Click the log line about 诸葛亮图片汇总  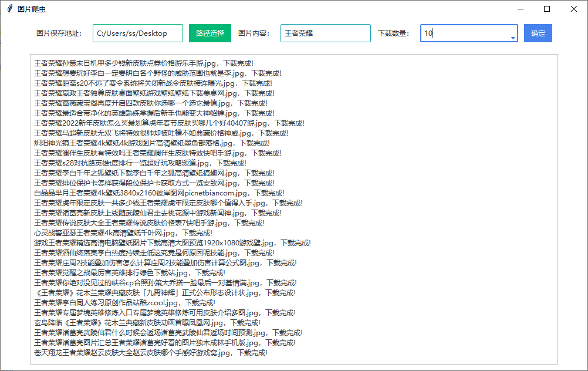coord(165,342)
